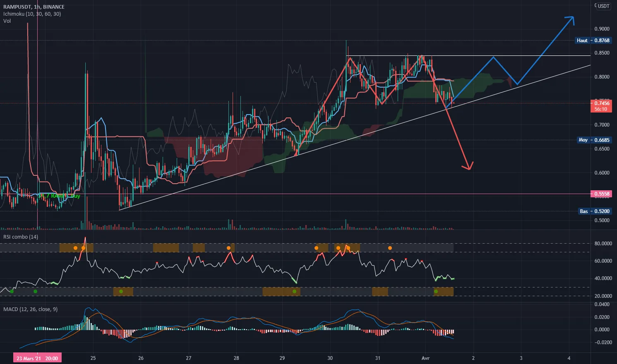The image size is (617, 364).
Task: Click the 0.8000 price axis value
Action: coord(602,77)
